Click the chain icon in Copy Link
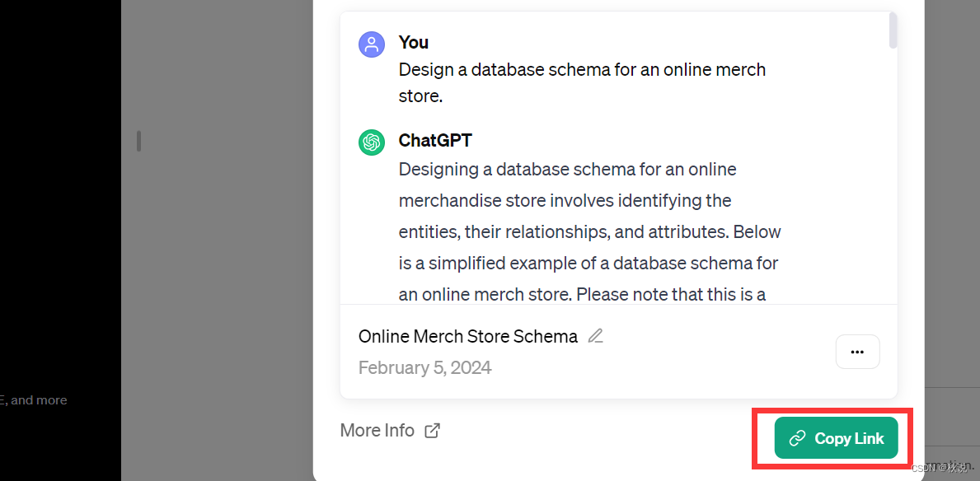980x481 pixels. pos(797,438)
